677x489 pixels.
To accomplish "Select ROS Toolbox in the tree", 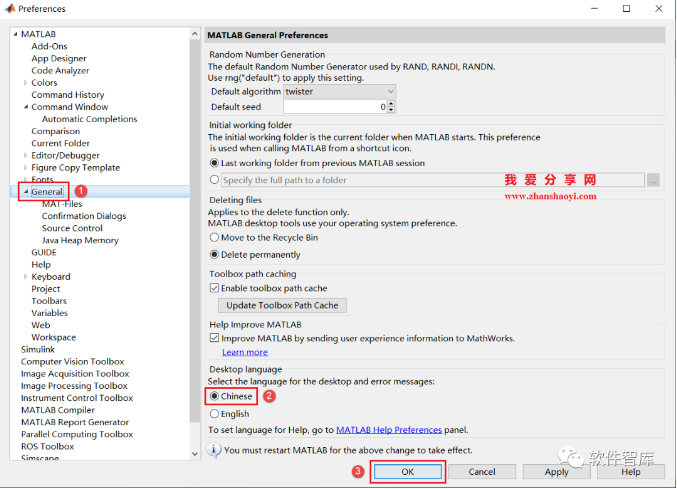I will point(47,446).
